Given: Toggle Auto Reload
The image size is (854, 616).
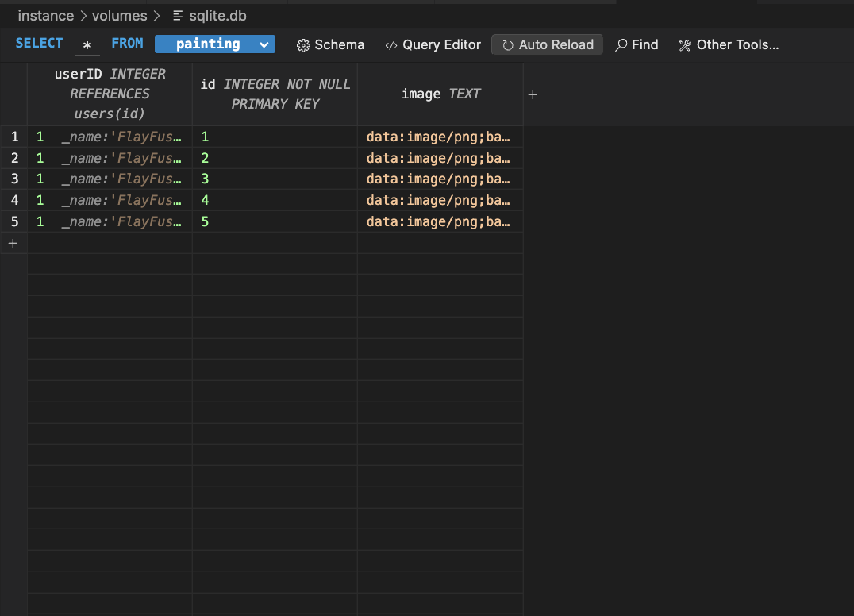Looking at the screenshot, I should click(547, 44).
